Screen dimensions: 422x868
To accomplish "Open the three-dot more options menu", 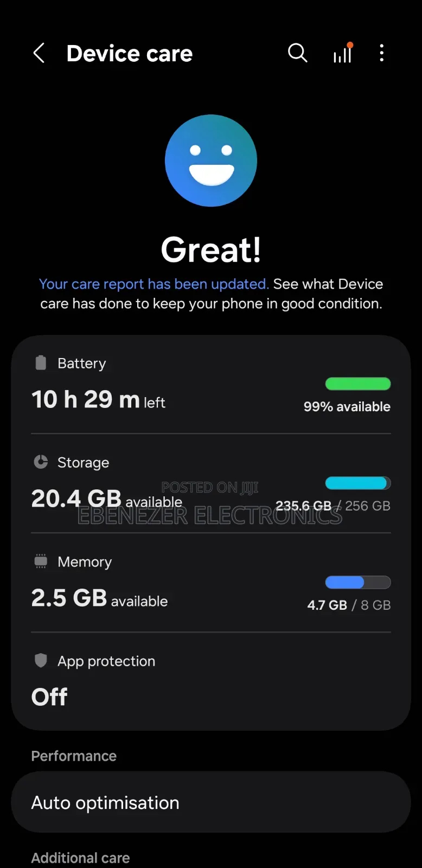I will pyautogui.click(x=382, y=53).
